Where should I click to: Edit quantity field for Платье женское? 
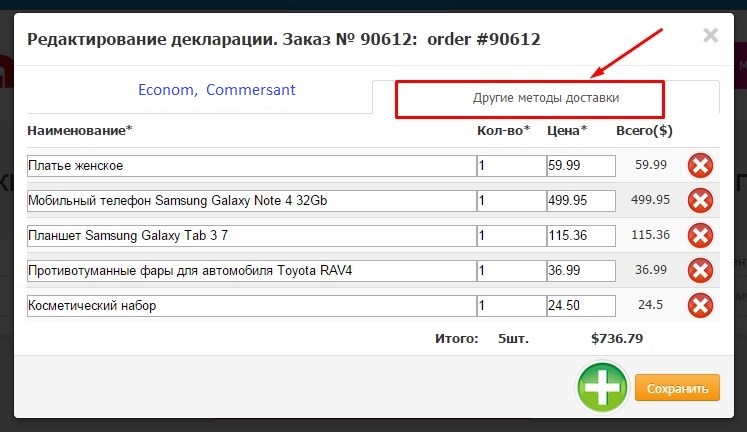(510, 165)
